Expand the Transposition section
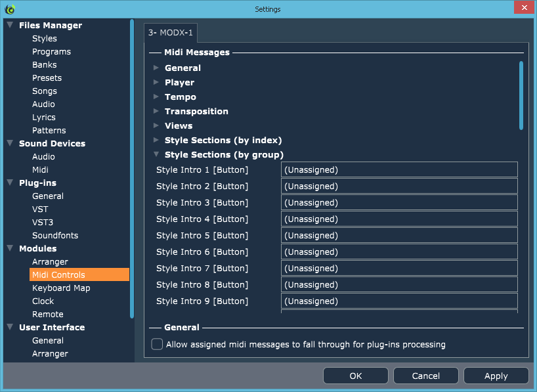 156,111
